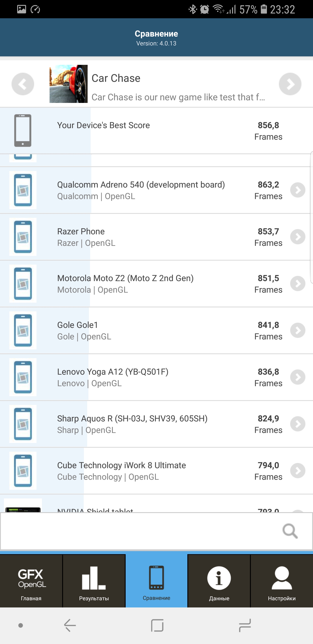Tap the recent apps navigation button
Screen dimensions: 313x644
click(245, 625)
